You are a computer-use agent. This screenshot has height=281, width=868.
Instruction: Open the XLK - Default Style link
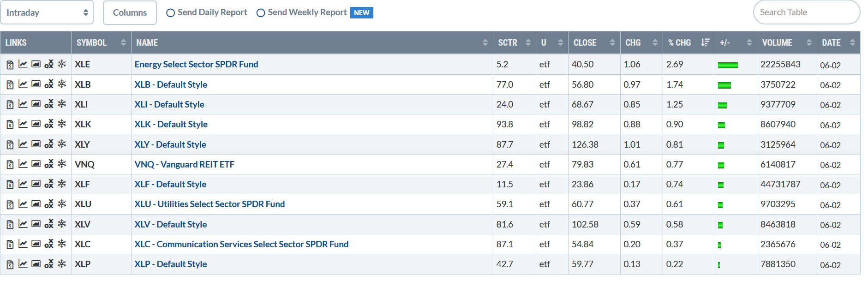pos(171,124)
